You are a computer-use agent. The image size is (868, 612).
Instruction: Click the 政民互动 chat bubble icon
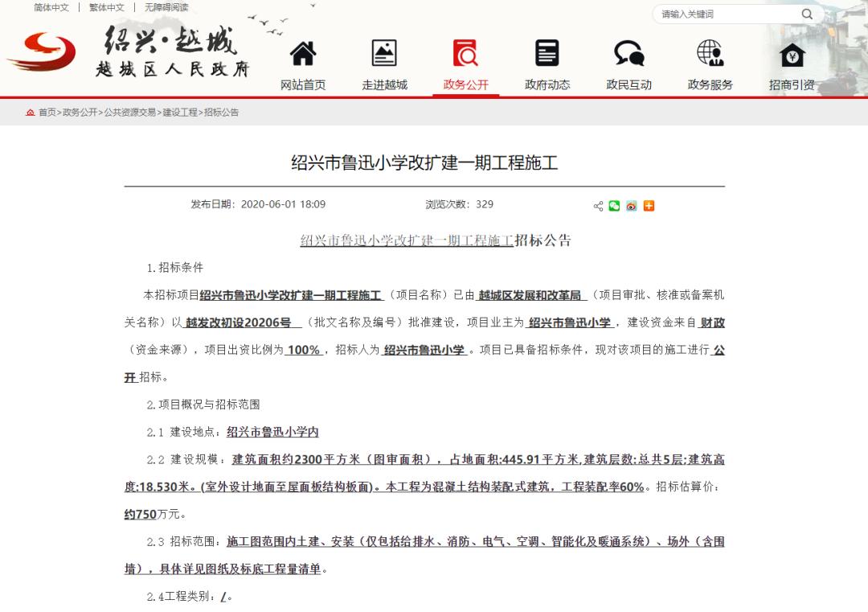point(628,53)
